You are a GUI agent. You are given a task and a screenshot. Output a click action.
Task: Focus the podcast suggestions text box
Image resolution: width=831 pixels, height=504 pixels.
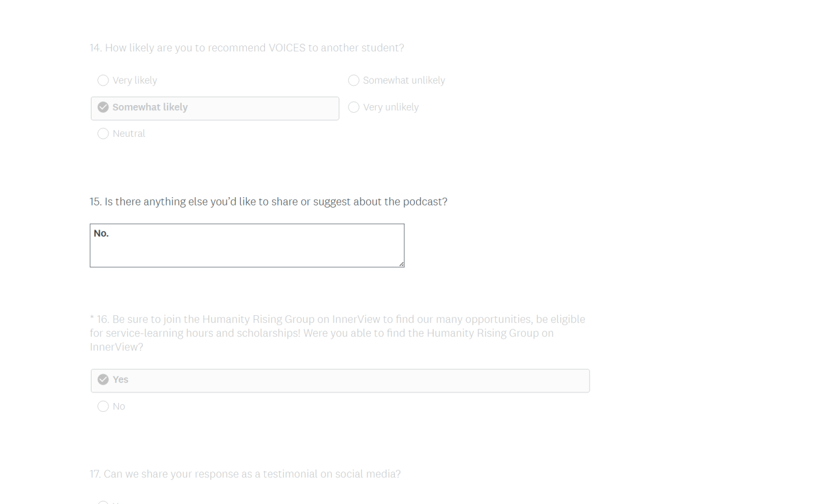(x=247, y=246)
